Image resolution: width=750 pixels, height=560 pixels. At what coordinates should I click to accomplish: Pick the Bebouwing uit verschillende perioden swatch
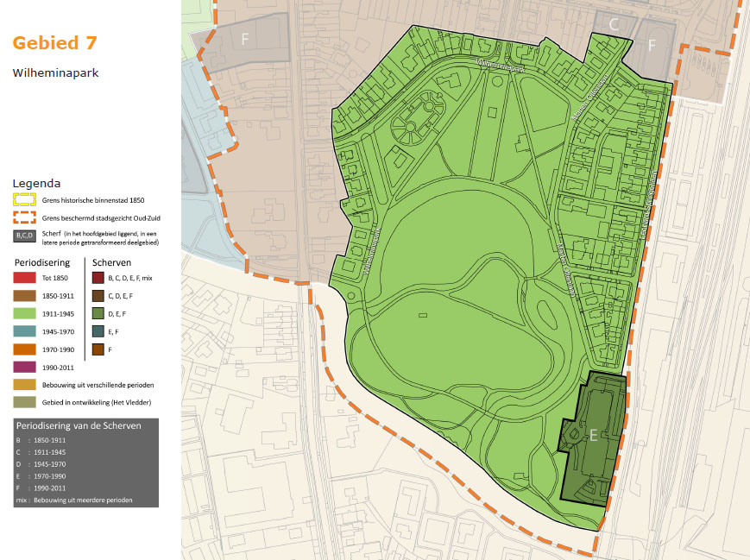pos(26,384)
